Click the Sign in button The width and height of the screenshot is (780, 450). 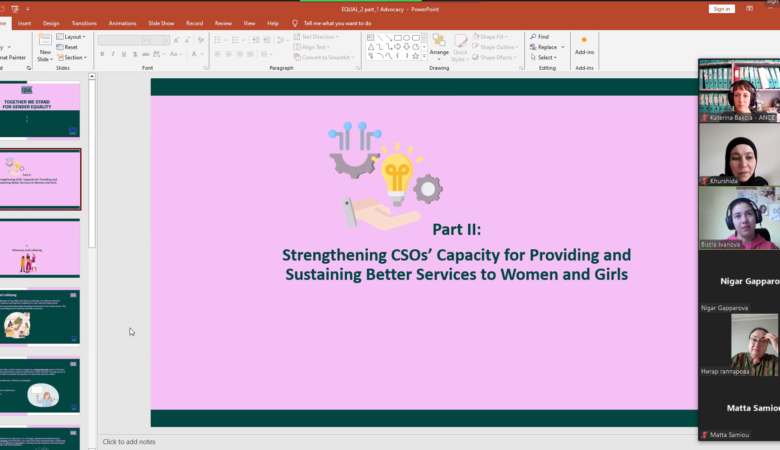721,8
